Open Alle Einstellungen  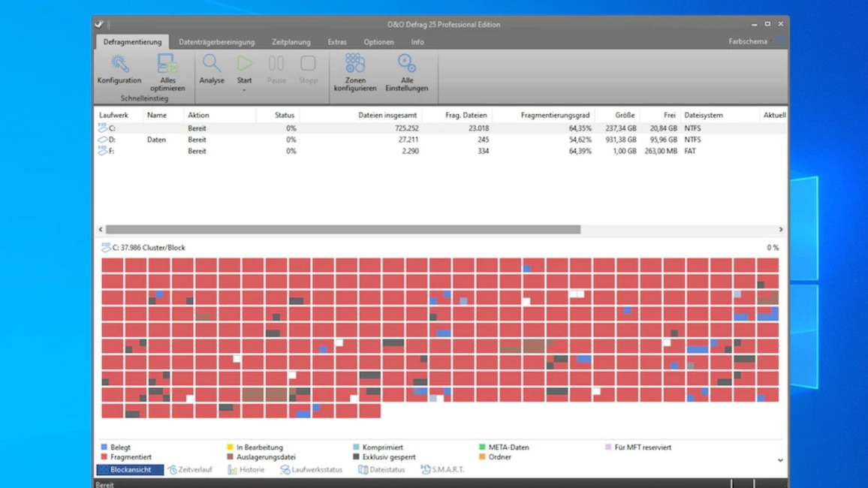[407, 73]
